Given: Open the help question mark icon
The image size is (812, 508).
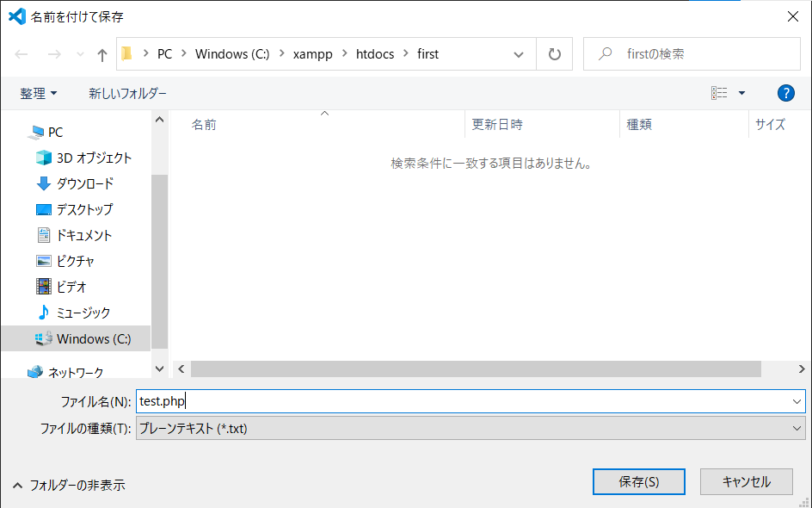Looking at the screenshot, I should tap(784, 93).
